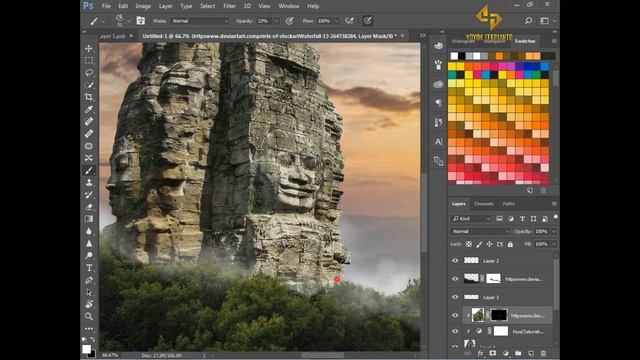This screenshot has height=360, width=640.
Task: Create a new layer
Action: tap(531, 353)
